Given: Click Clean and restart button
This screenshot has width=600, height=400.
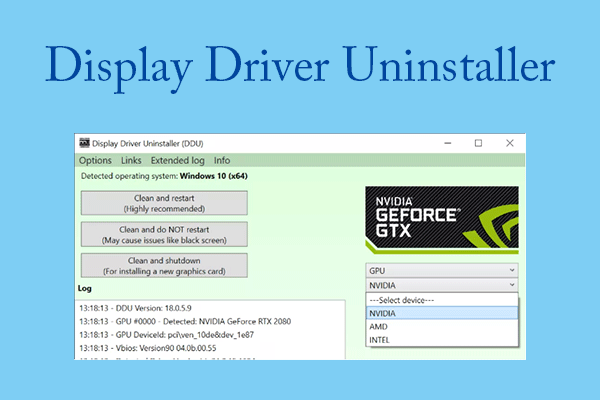Looking at the screenshot, I should coord(164,203).
